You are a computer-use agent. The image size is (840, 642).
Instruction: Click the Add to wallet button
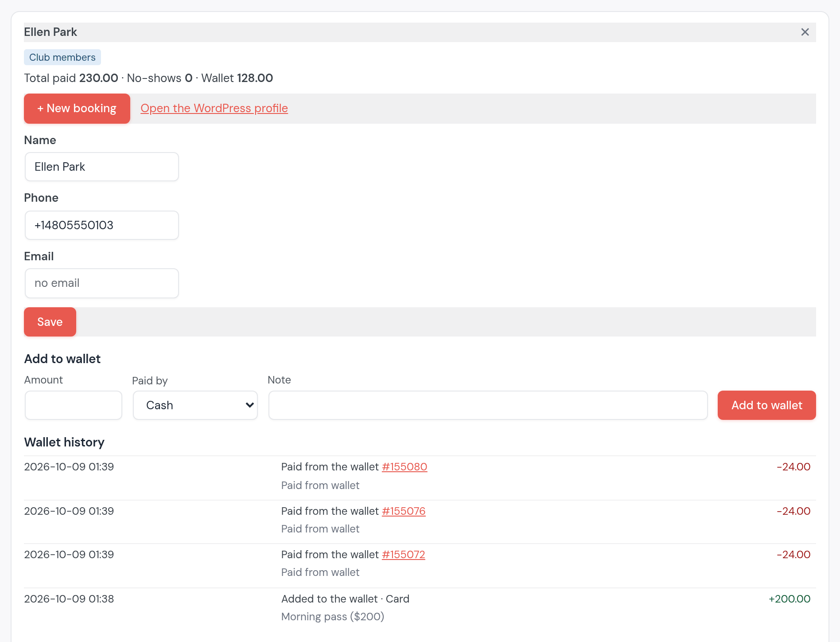tap(767, 405)
